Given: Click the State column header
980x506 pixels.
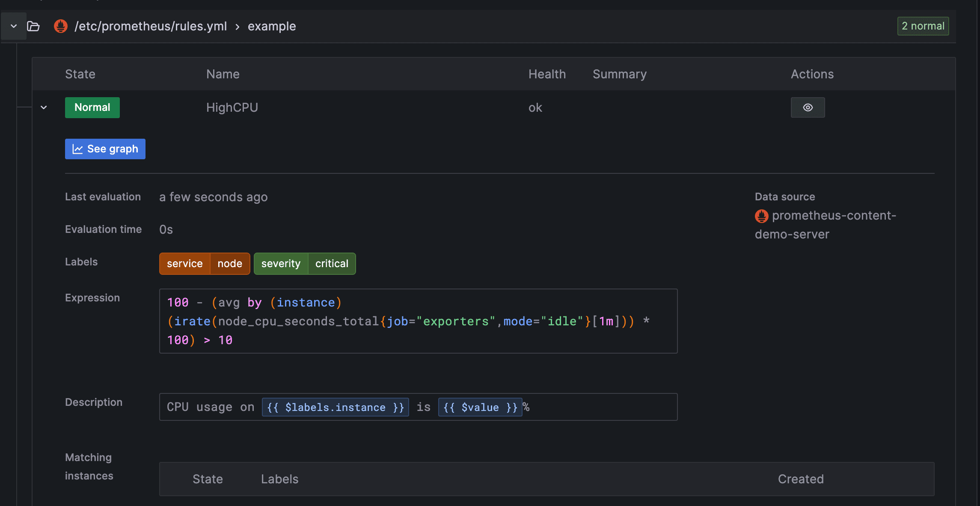Looking at the screenshot, I should click(80, 74).
